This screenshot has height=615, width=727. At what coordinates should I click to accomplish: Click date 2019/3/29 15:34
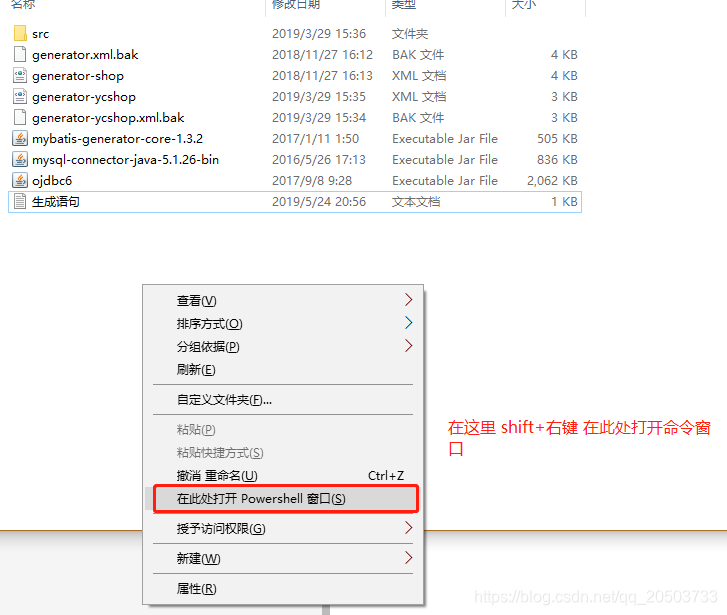tap(319, 118)
